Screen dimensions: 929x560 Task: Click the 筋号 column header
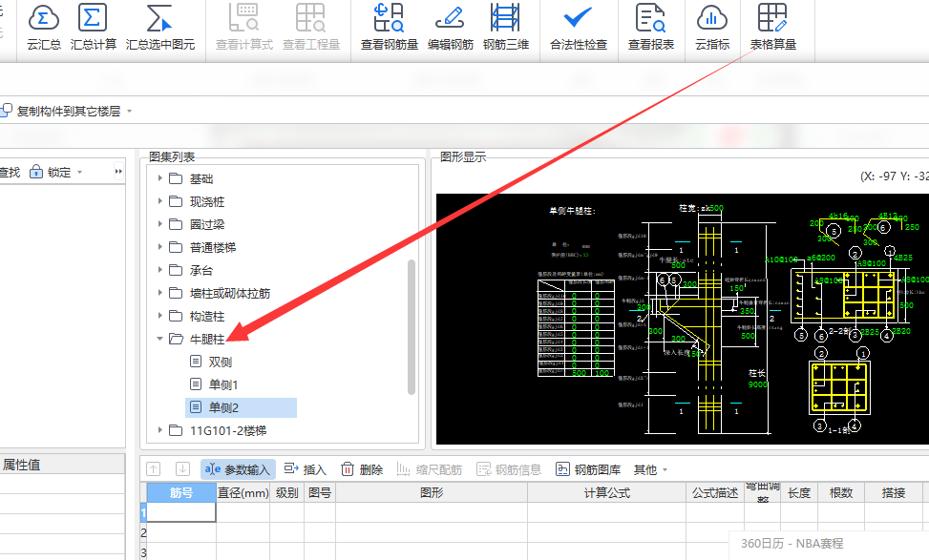tap(180, 492)
